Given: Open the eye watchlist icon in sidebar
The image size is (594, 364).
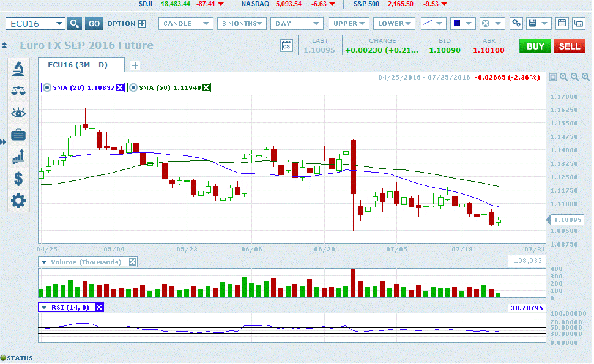Looking at the screenshot, I should pos(19,113).
